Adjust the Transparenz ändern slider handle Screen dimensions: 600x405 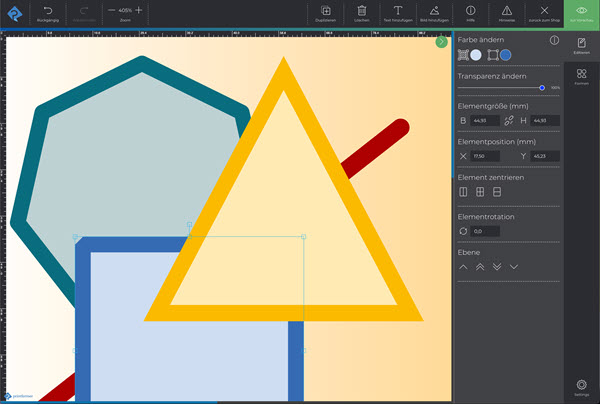point(542,88)
